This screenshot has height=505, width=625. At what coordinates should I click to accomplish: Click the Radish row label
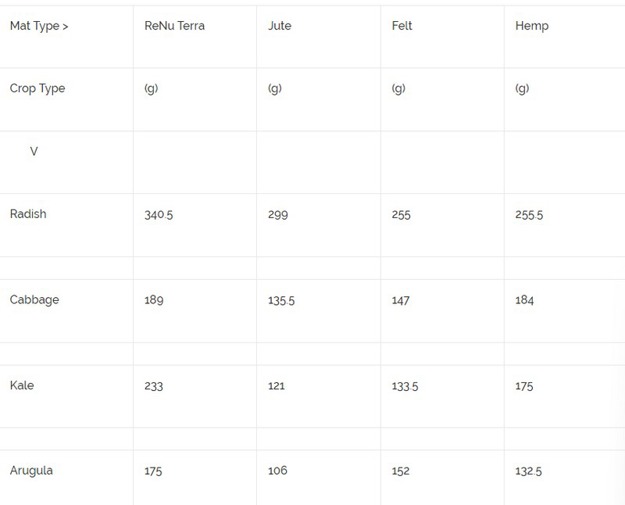click(x=28, y=214)
